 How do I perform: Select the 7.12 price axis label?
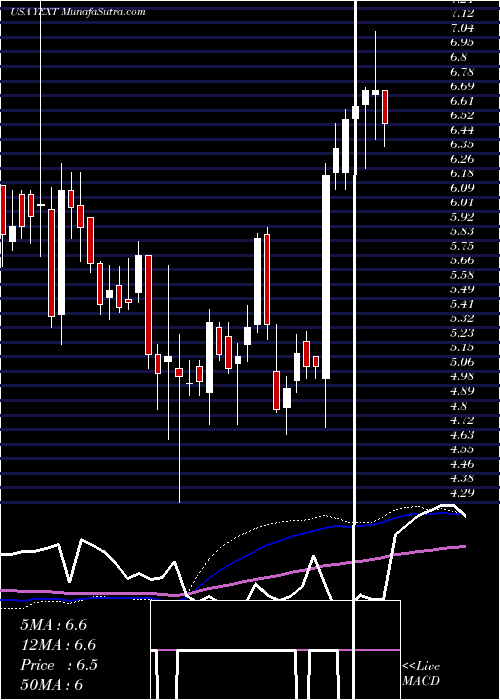coord(462,13)
